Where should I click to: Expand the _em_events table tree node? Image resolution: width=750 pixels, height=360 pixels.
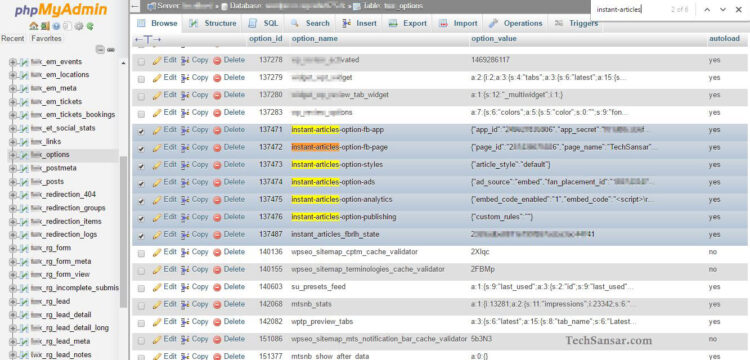click(12, 62)
